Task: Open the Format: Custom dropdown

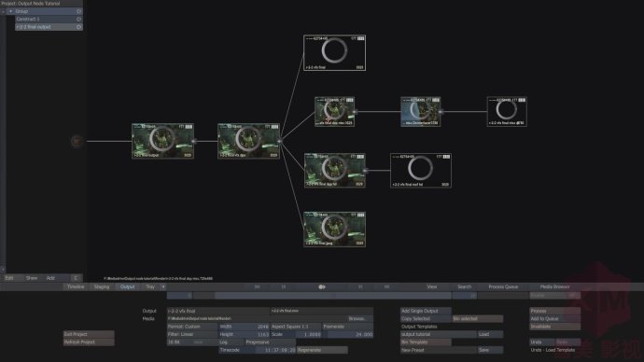Action: [192, 327]
